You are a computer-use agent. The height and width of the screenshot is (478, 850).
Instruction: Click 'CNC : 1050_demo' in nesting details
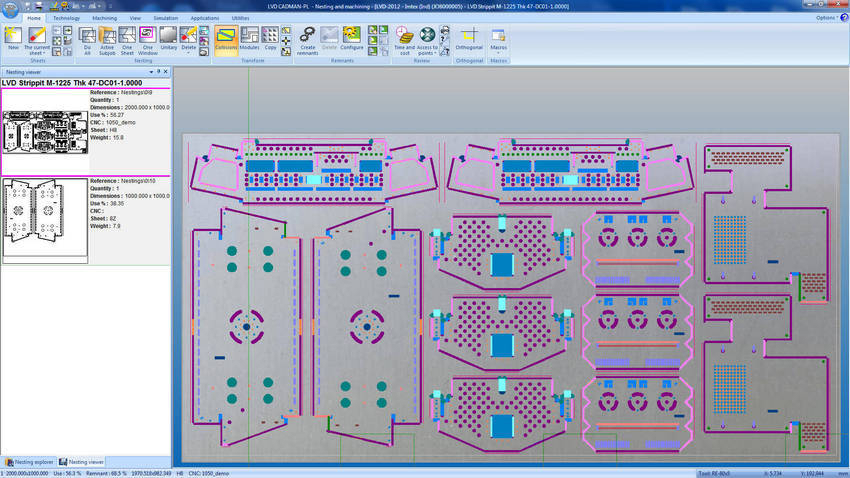pyautogui.click(x=113, y=122)
